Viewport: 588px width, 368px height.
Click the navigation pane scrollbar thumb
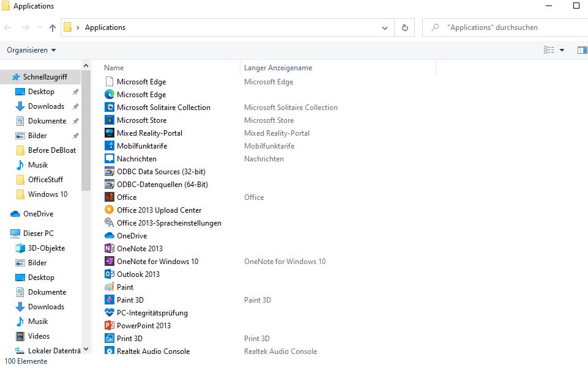[86, 130]
